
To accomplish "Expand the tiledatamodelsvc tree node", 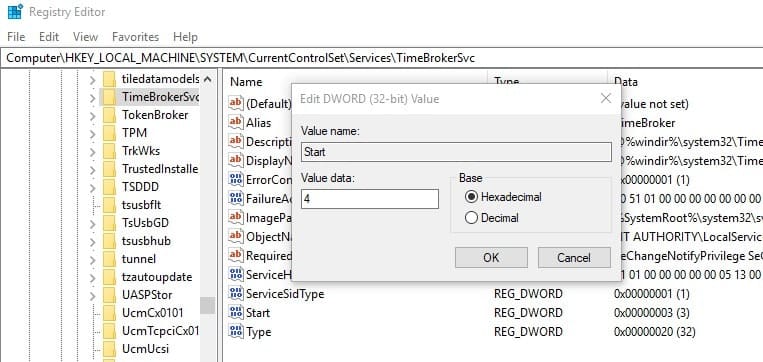I will 92,79.
